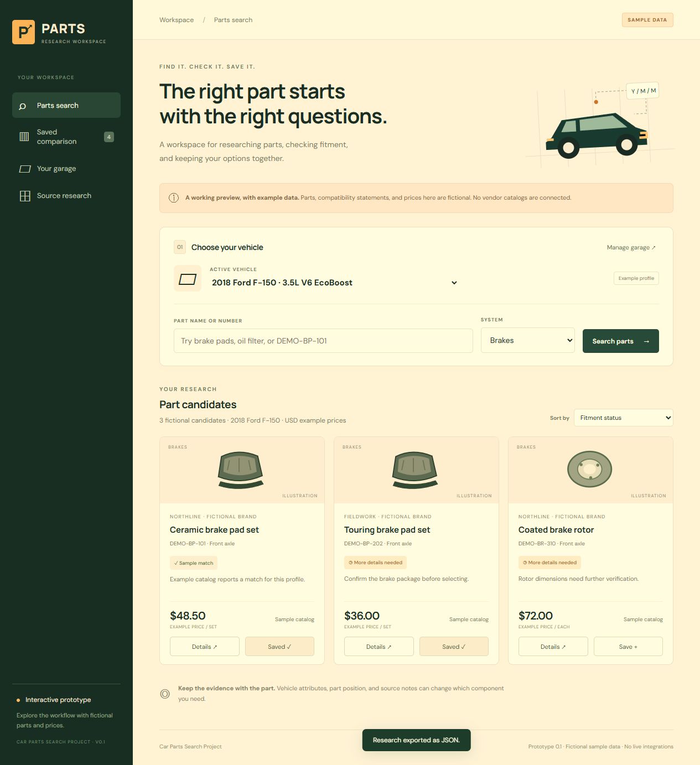Go to Your garage in sidebar
700x765 pixels.
point(66,169)
